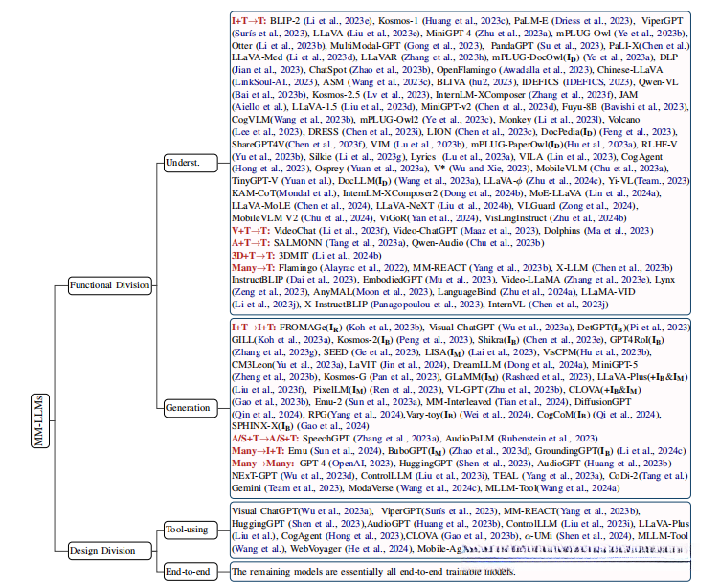This screenshot has width=720, height=588.
Task: Select the Tool-using branch box
Action: [x=191, y=530]
